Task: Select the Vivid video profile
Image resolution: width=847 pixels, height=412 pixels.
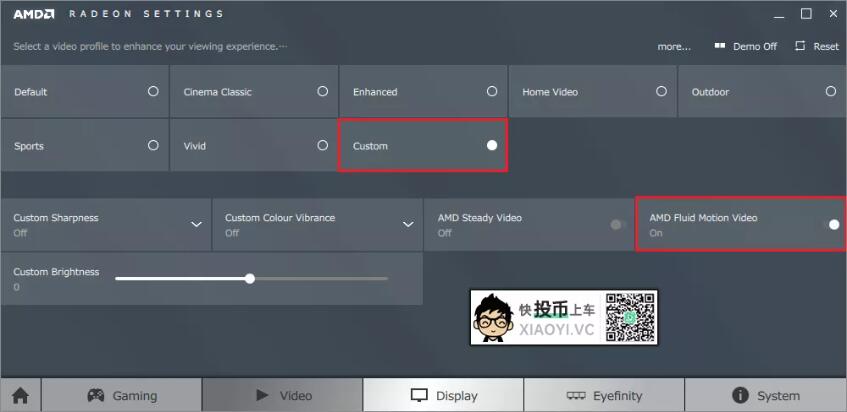Action: [254, 145]
